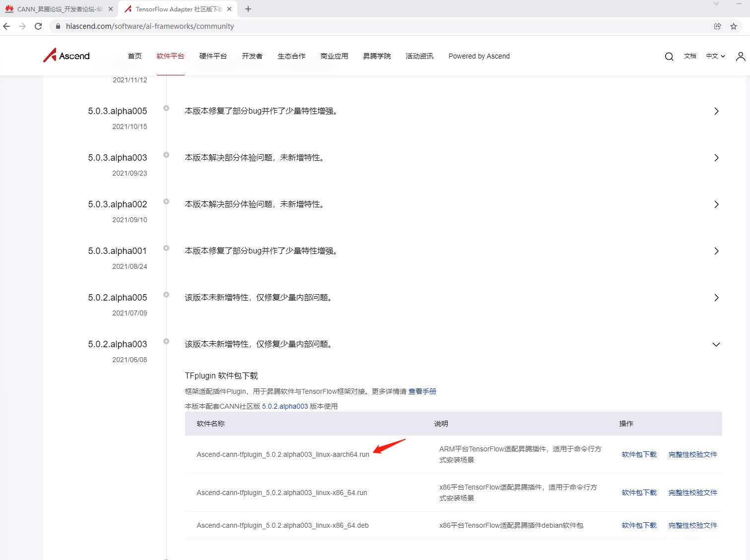Open the 文档 link in header
The image size is (750, 560).
pyautogui.click(x=690, y=56)
